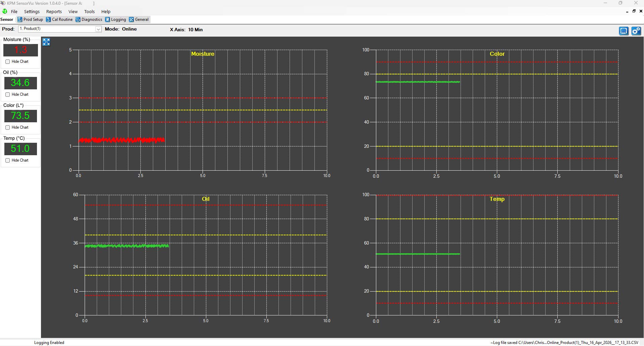
Task: Close the inner MDI child window
Action: pyautogui.click(x=641, y=11)
